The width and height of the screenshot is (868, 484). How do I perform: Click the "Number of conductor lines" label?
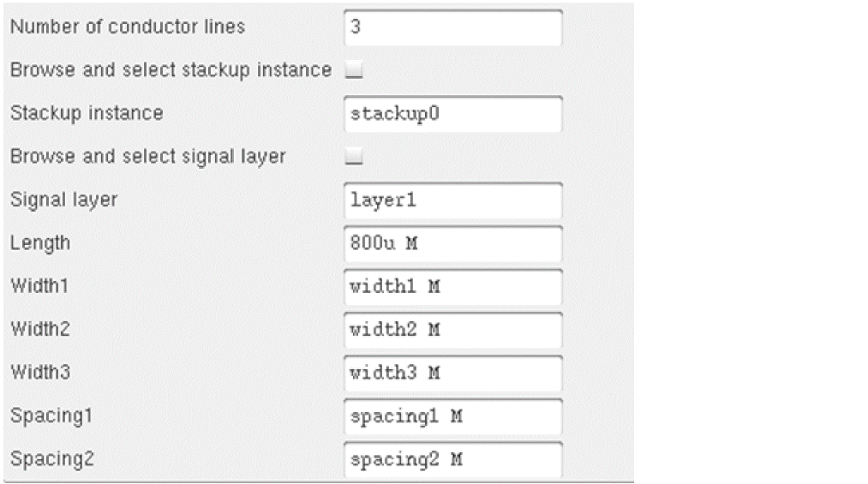pyautogui.click(x=127, y=27)
